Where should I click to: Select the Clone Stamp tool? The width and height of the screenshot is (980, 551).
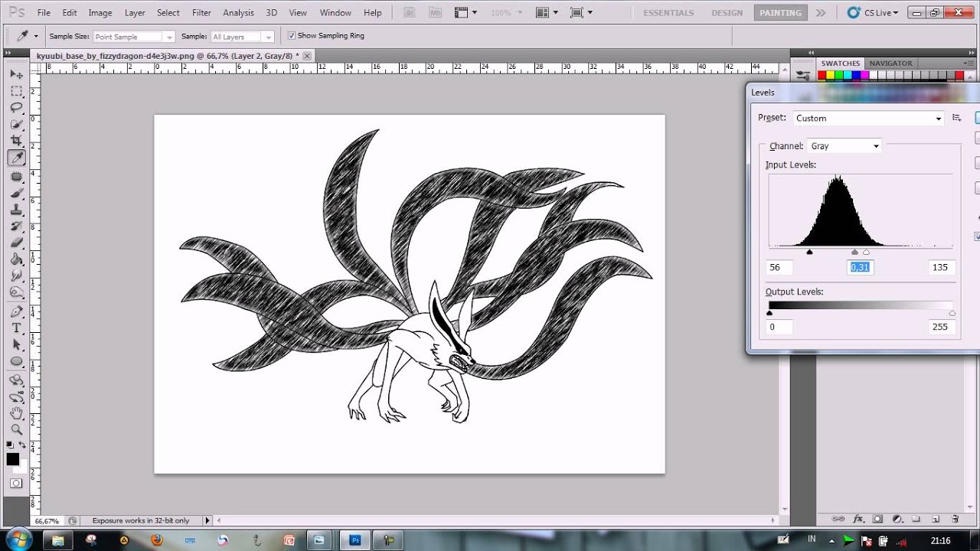(x=16, y=210)
